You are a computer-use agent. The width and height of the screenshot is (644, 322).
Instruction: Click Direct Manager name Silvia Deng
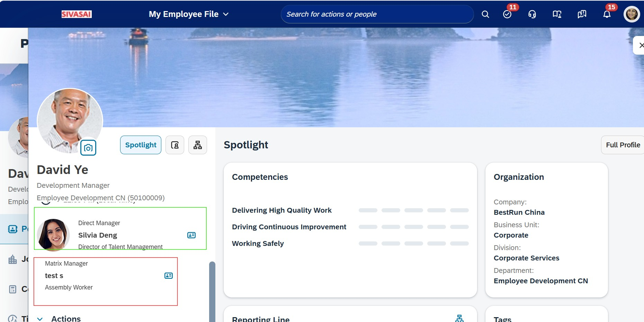click(x=98, y=235)
